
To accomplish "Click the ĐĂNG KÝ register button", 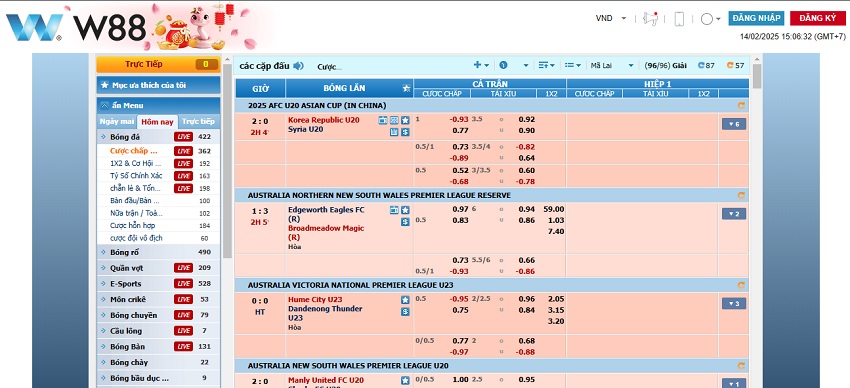I will [817, 18].
